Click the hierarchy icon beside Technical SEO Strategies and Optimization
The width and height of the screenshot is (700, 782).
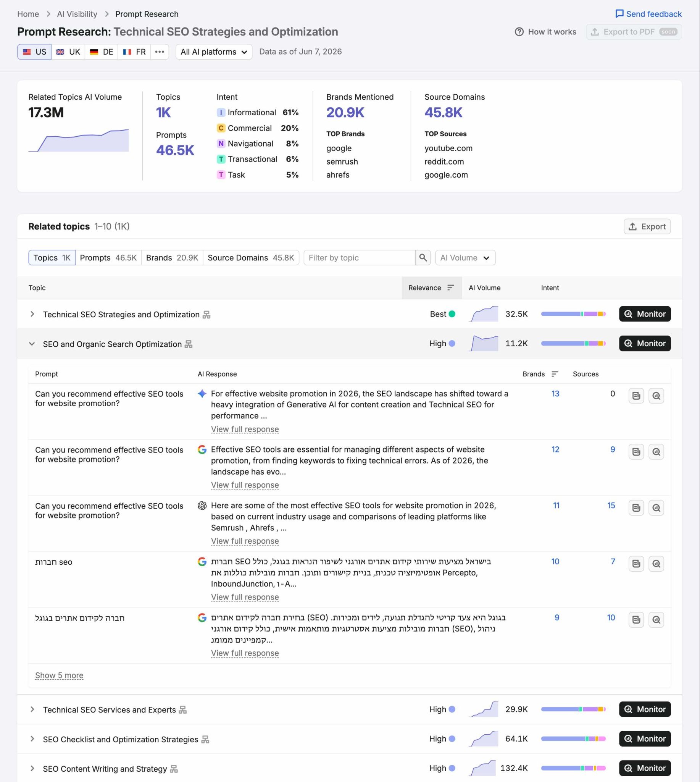coord(206,314)
